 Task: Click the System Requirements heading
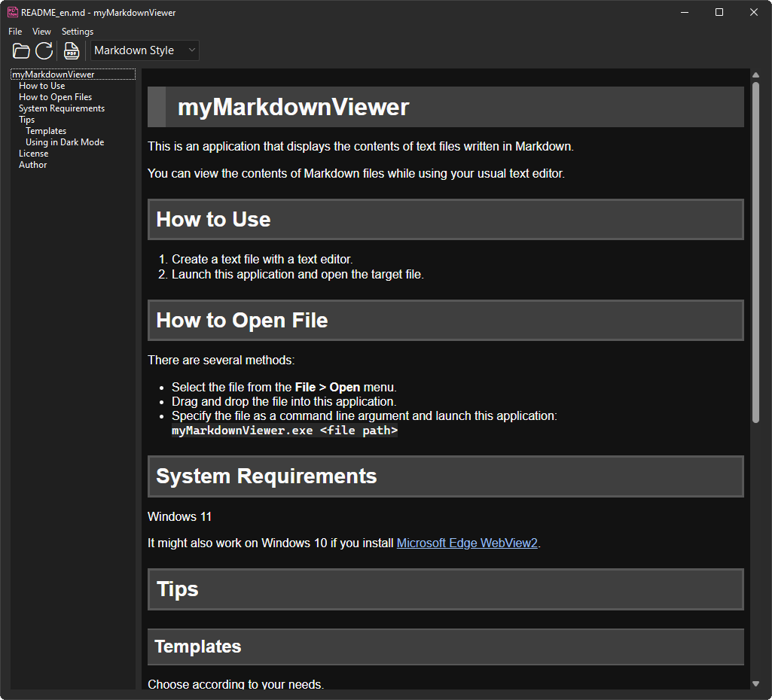coord(446,476)
